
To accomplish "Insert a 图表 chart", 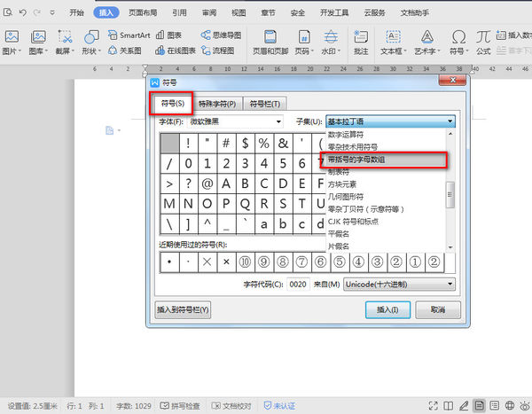I will coord(168,35).
